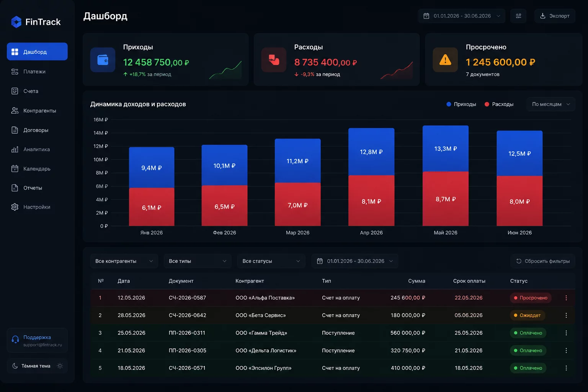
Task: Toggle Приходы series in chart legend
Action: 461,104
